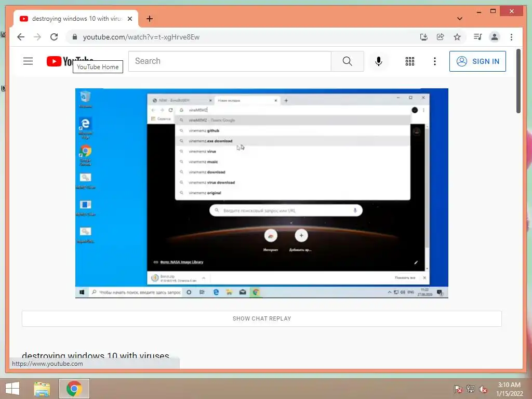
Task: Click the video player area
Action: click(x=262, y=193)
